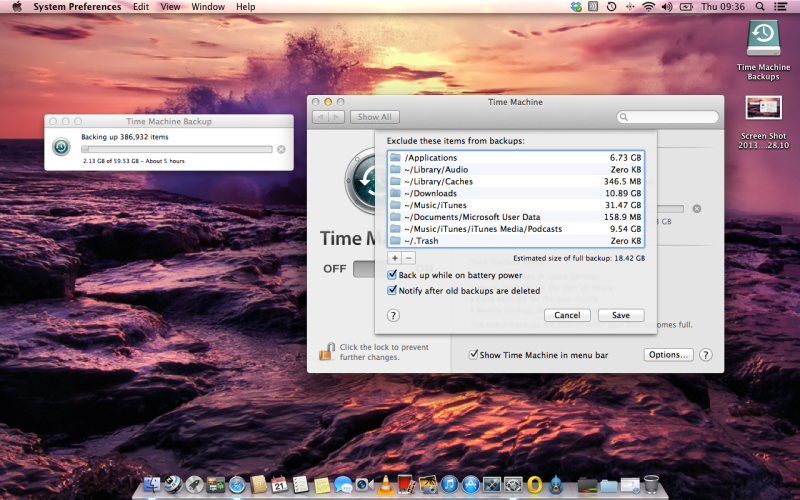Open help from the sheet's question mark
This screenshot has height=500, width=800.
click(x=393, y=315)
